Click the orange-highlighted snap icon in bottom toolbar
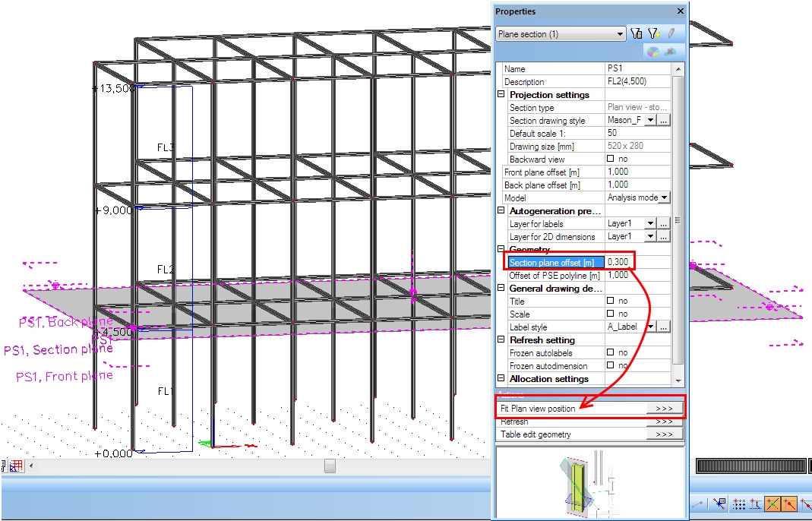The width and height of the screenshot is (812, 521). pyautogui.click(x=773, y=504)
